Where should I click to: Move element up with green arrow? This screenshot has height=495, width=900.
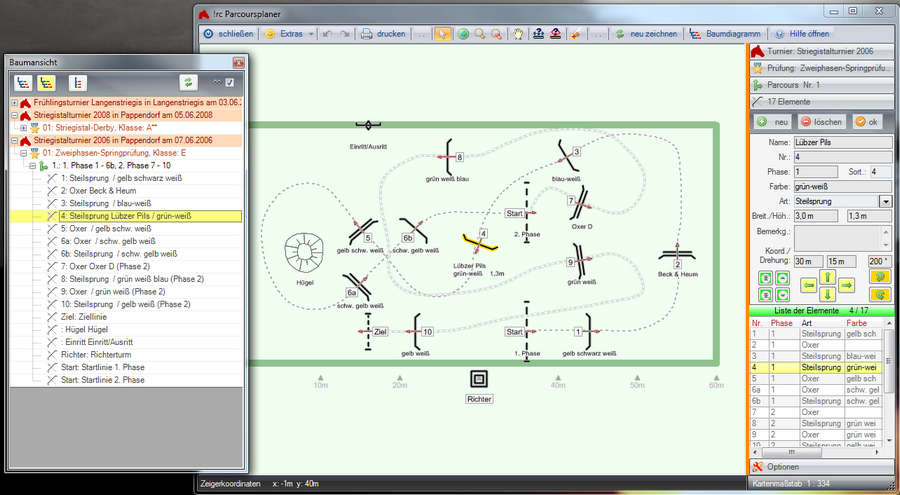(x=827, y=277)
